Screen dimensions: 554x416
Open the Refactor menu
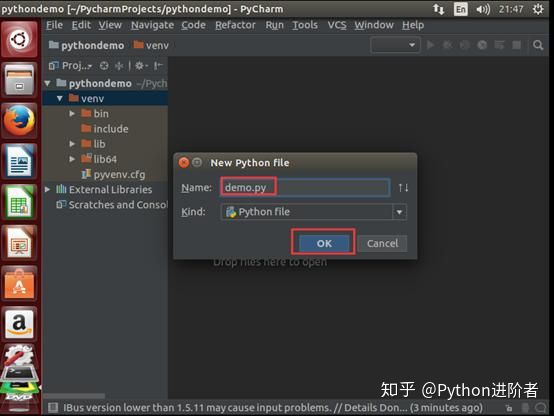point(235,25)
